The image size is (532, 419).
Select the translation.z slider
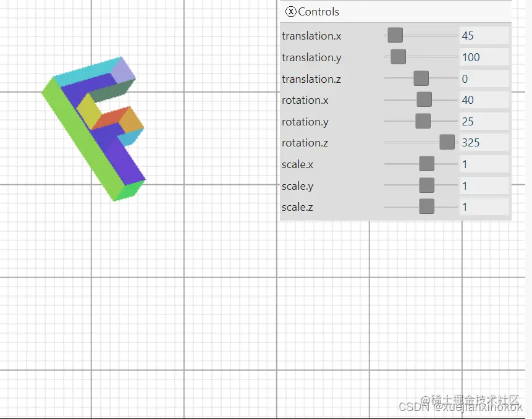pyautogui.click(x=421, y=78)
